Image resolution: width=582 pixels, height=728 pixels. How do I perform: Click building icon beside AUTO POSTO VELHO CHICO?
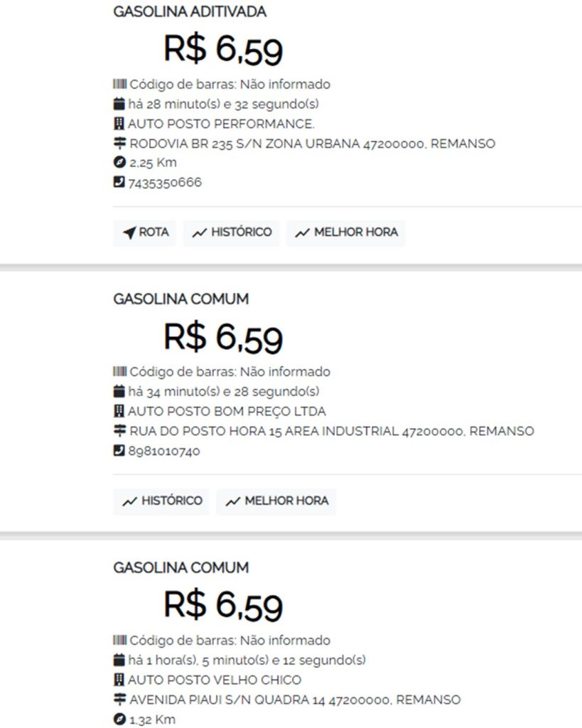click(x=119, y=680)
